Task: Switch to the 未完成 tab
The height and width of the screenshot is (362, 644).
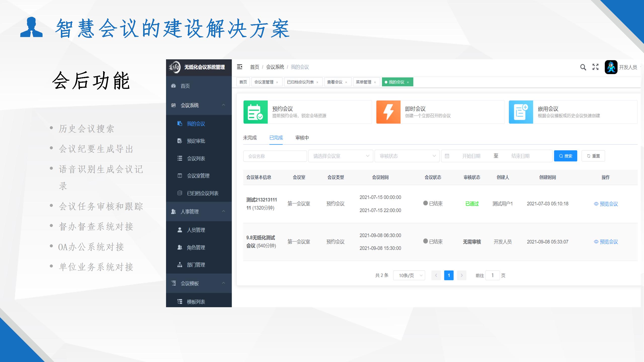Action: tap(250, 138)
